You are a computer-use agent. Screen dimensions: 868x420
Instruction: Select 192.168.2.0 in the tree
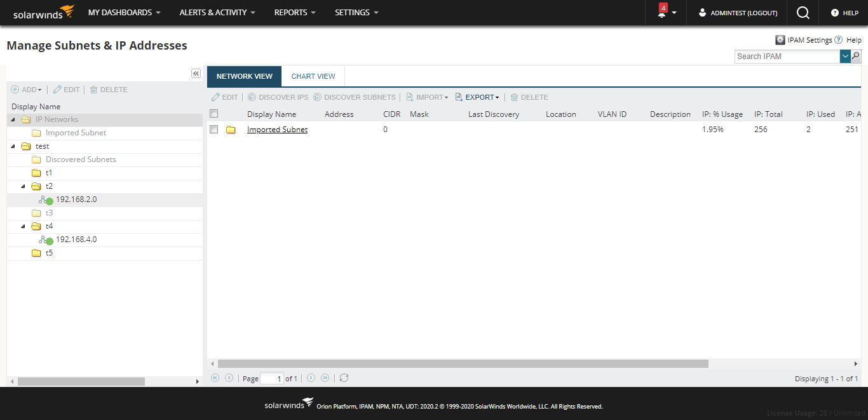click(x=76, y=200)
